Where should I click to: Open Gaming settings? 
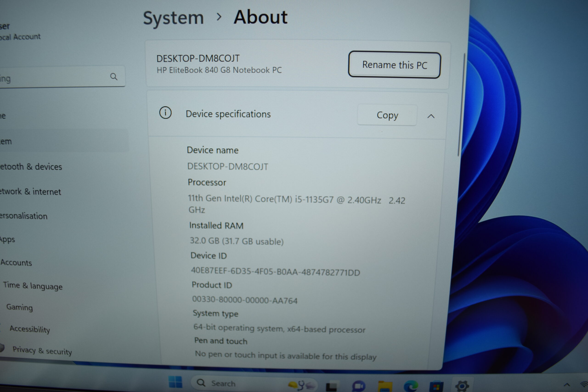point(20,307)
